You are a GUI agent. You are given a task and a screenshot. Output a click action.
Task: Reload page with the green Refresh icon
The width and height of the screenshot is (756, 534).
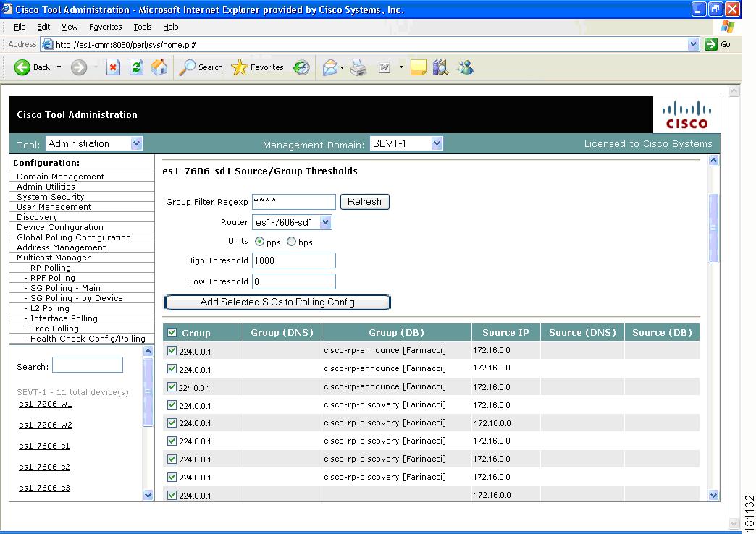pos(136,67)
